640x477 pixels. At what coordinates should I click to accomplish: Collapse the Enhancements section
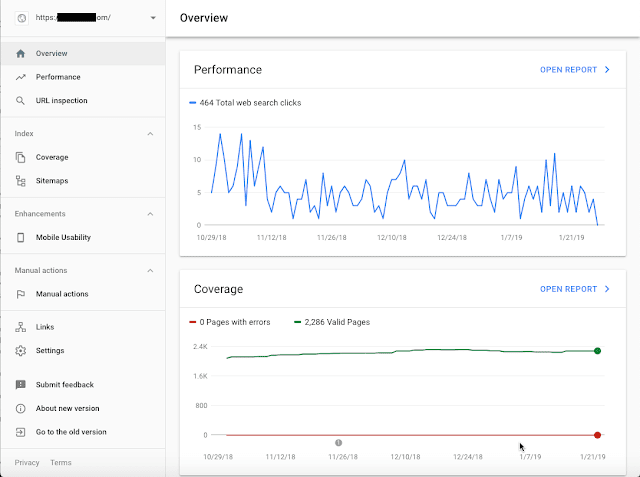(x=150, y=214)
